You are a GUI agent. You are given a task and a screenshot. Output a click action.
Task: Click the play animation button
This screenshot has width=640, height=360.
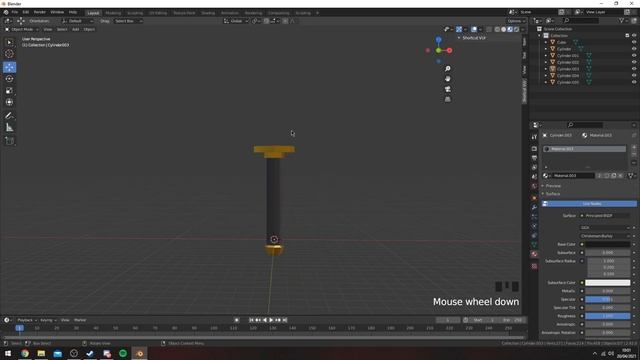tap(271, 320)
